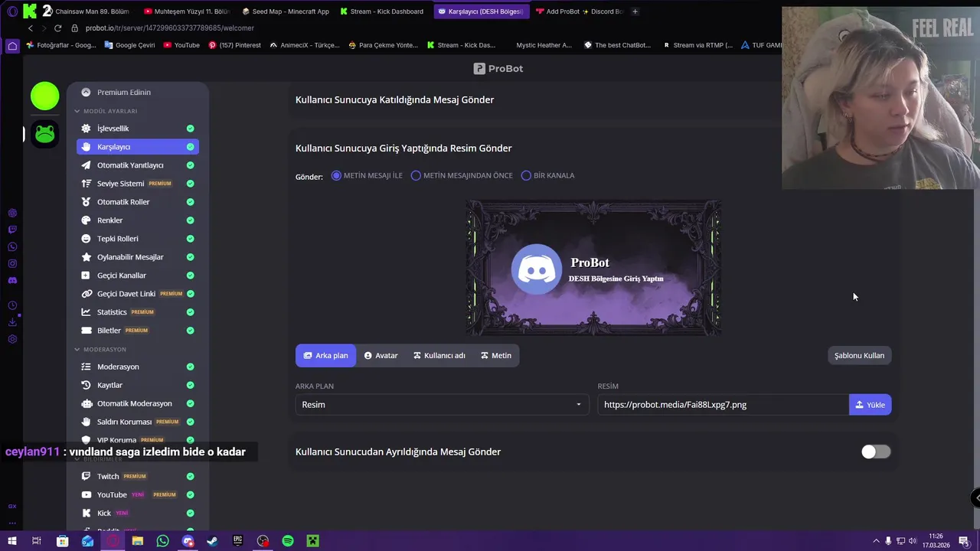Click the Yükle upload button

[870, 405]
